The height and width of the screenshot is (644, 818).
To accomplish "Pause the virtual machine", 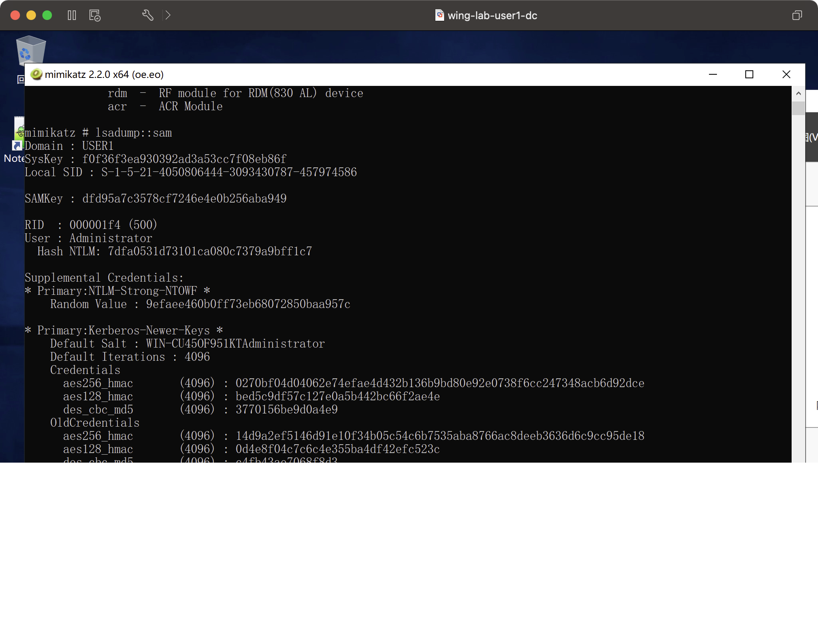I will (x=72, y=15).
